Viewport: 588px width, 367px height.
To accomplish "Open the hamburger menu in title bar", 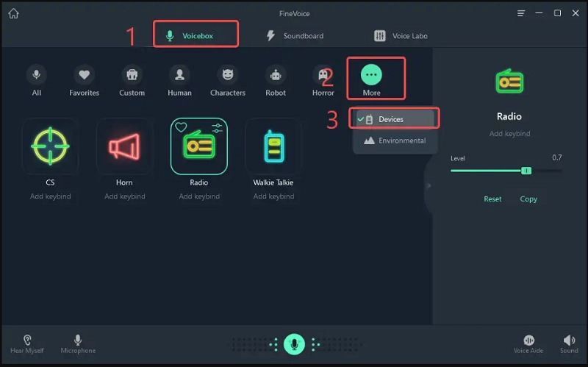I will click(521, 13).
